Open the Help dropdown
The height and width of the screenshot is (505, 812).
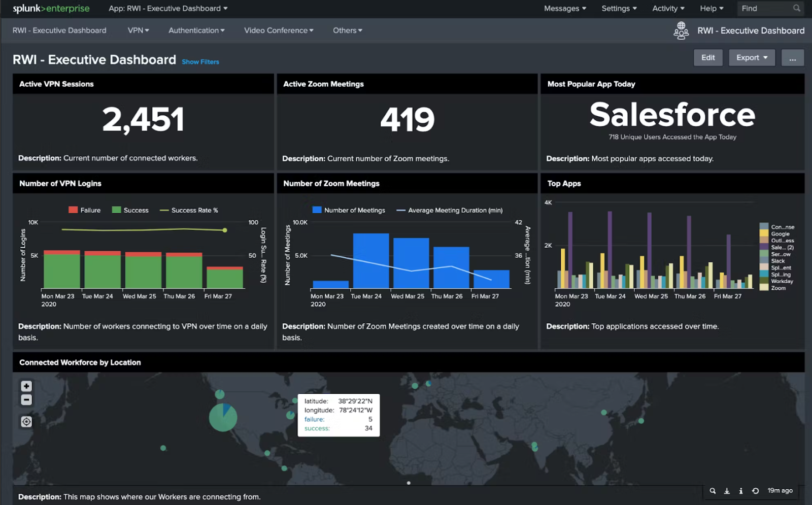pos(712,9)
